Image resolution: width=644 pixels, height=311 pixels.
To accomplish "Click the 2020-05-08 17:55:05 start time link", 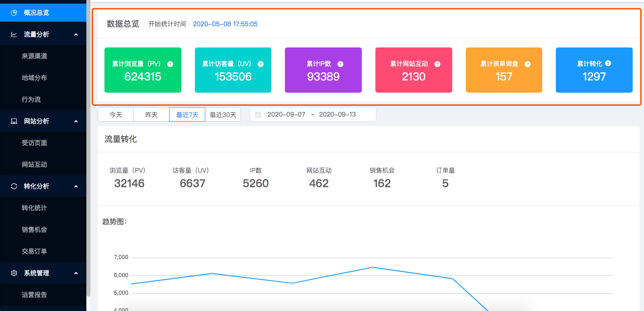I will coord(225,24).
